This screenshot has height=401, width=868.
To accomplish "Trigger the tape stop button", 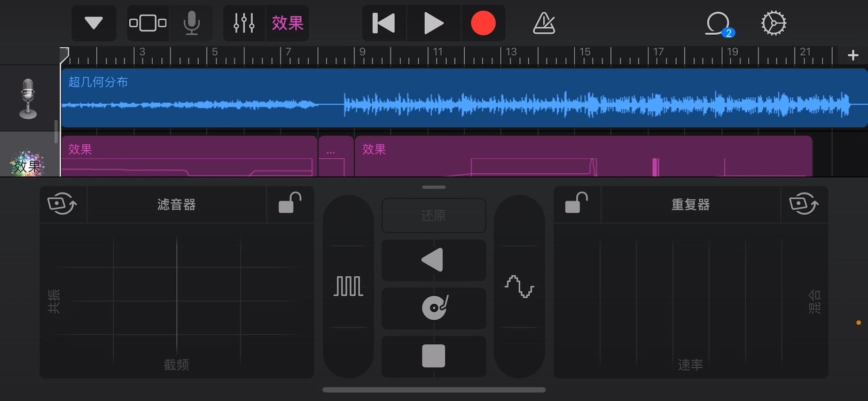I will 434,356.
